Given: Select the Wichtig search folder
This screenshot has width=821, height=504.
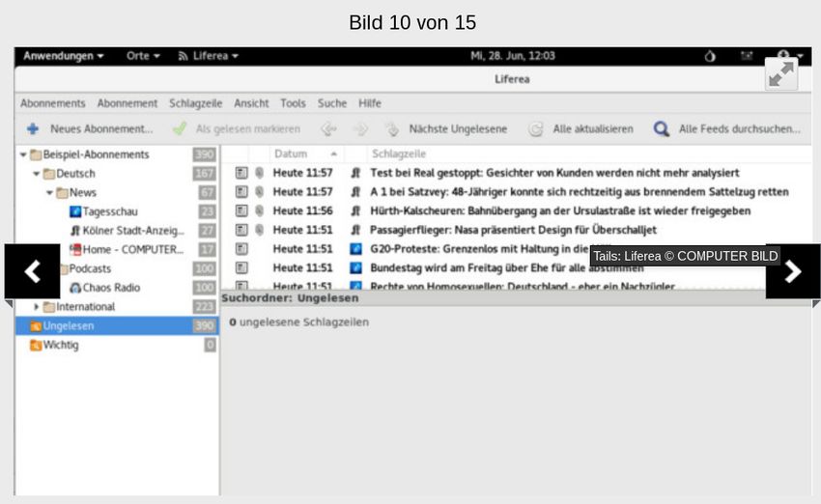Looking at the screenshot, I should tap(61, 345).
